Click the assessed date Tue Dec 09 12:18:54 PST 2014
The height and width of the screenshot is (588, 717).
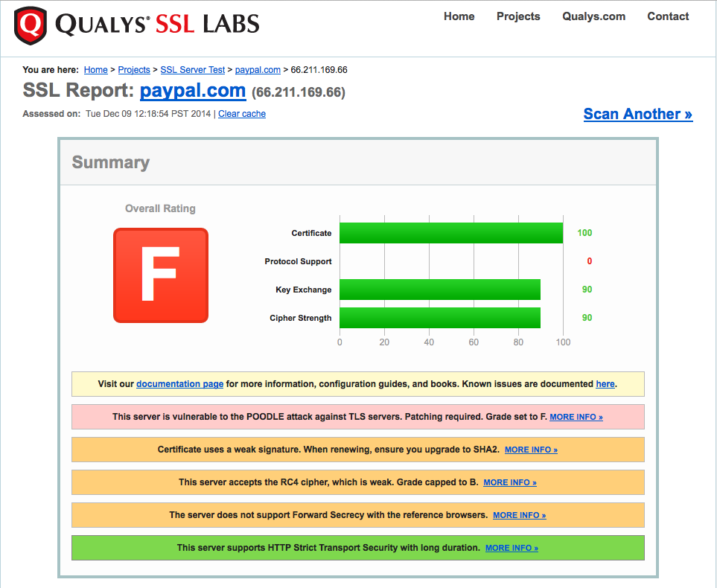pyautogui.click(x=148, y=114)
